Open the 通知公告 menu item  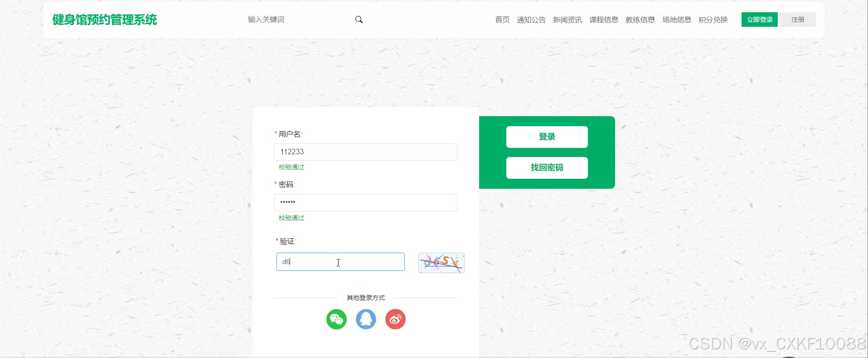[x=531, y=20]
